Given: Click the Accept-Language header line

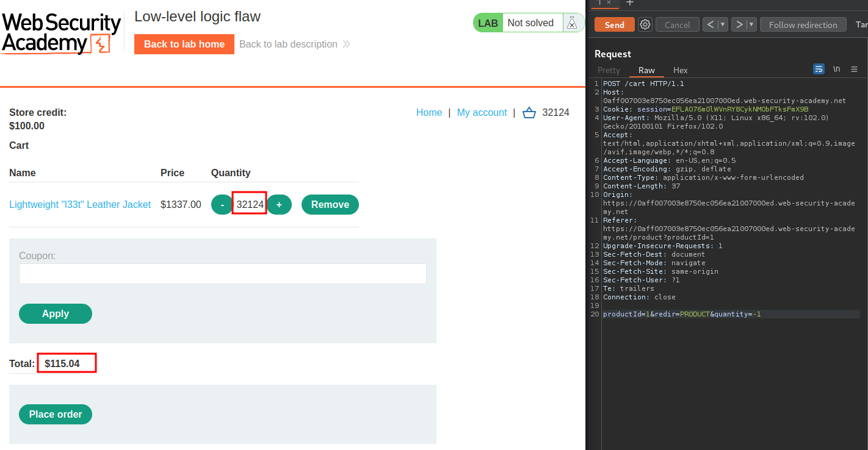Looking at the screenshot, I should pos(669,160).
